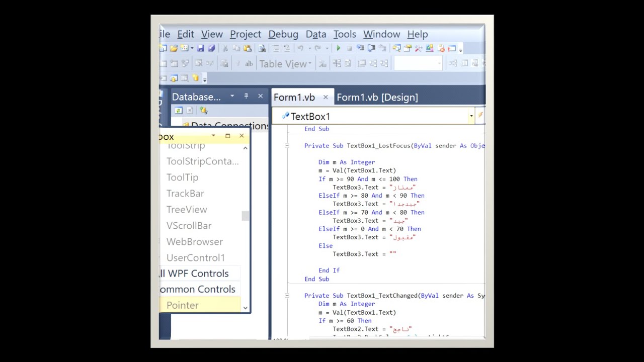Open the Debug menu
Image resolution: width=644 pixels, height=362 pixels.
pyautogui.click(x=283, y=34)
